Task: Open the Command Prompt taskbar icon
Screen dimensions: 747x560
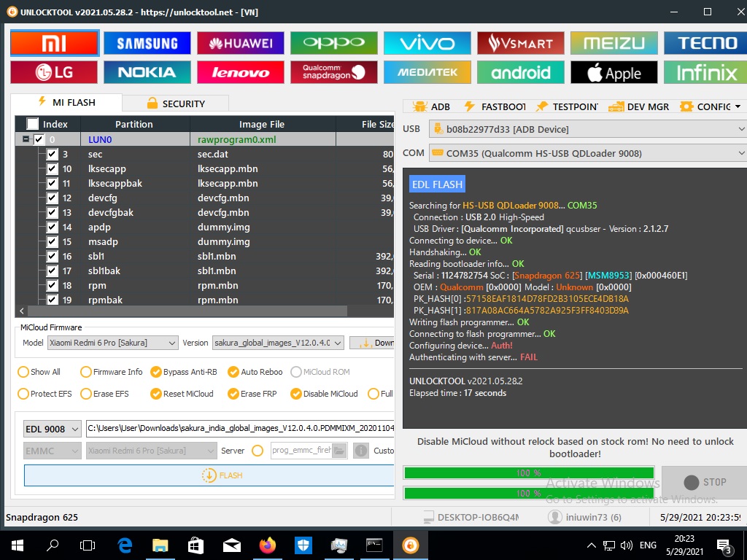Action: [374, 545]
